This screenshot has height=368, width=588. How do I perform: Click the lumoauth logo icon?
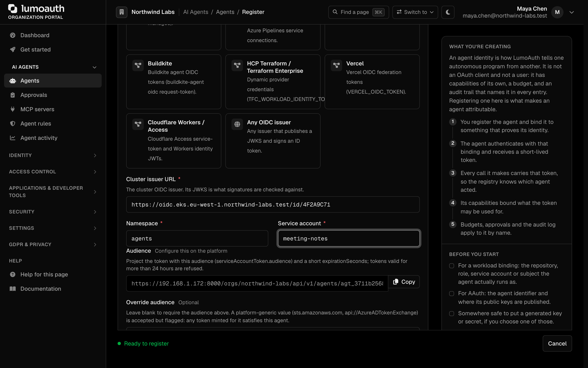[13, 9]
